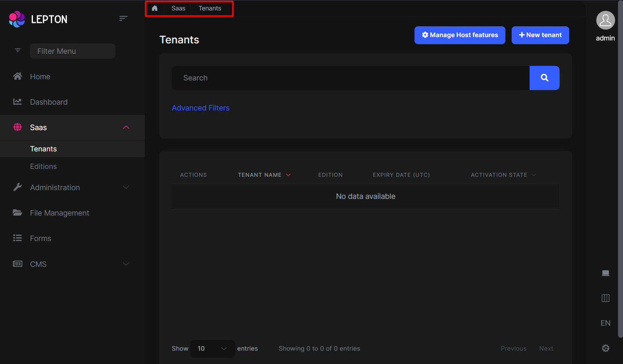Viewport: 623px width, 364px height.
Task: Sort by Tenant Name using its arrow
Action: click(x=288, y=175)
